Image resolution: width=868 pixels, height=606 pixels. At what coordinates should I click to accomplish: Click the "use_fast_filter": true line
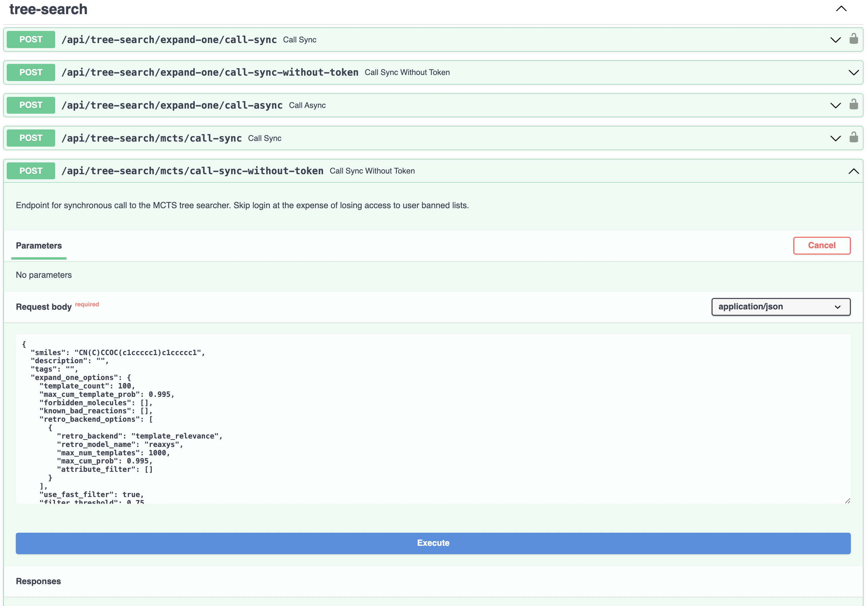92,495
